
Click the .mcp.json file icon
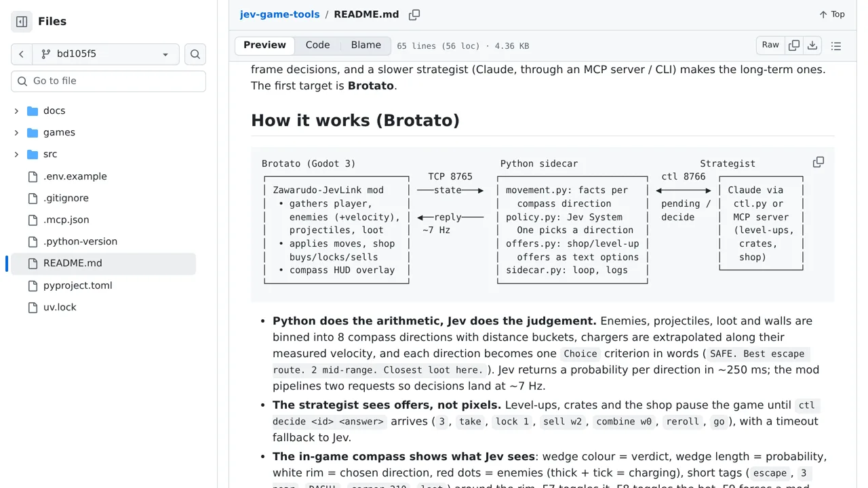(x=33, y=220)
